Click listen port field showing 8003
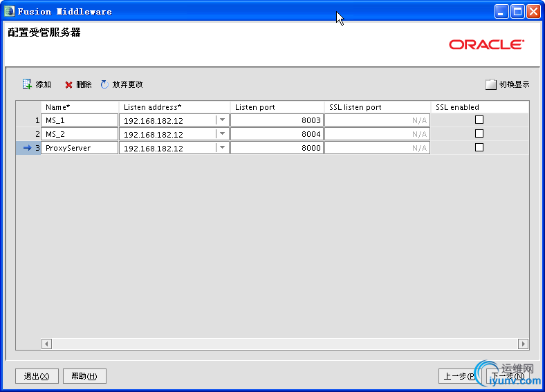The height and width of the screenshot is (392, 545). (x=277, y=120)
